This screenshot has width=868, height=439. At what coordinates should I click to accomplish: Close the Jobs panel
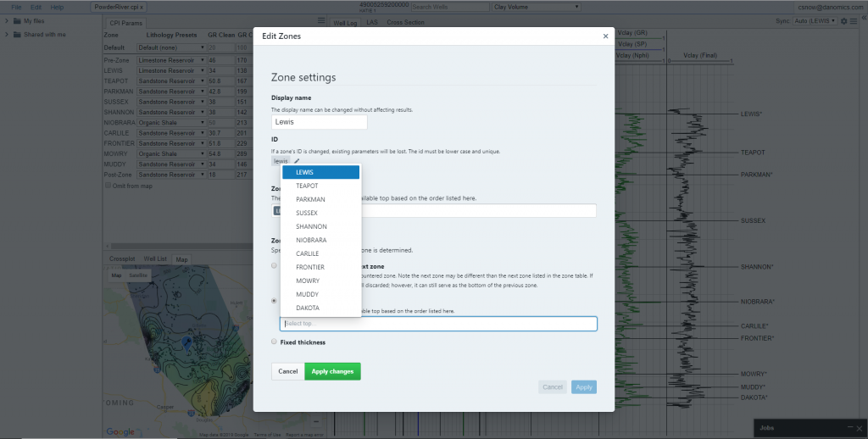coord(860,428)
